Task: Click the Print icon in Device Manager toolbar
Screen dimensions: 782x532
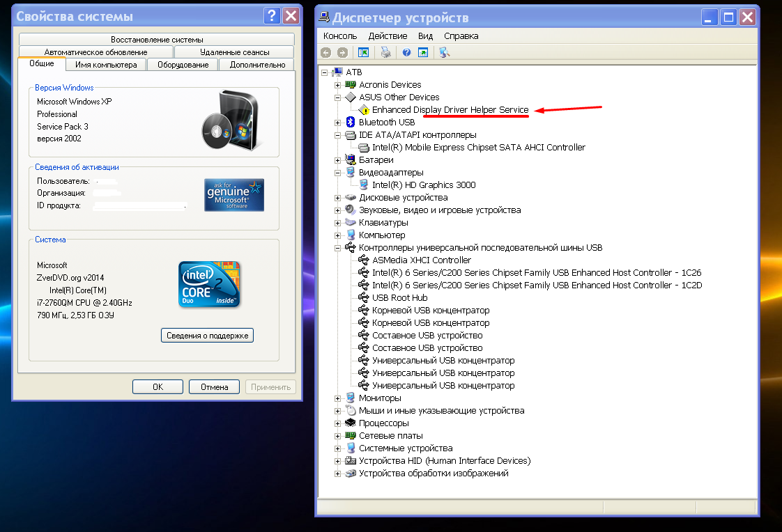Action: click(385, 52)
